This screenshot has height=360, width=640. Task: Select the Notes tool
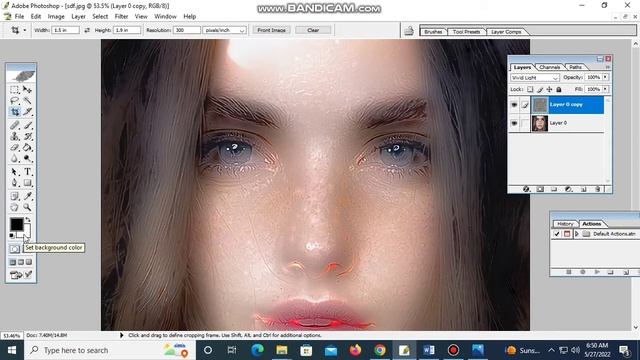pos(15,196)
